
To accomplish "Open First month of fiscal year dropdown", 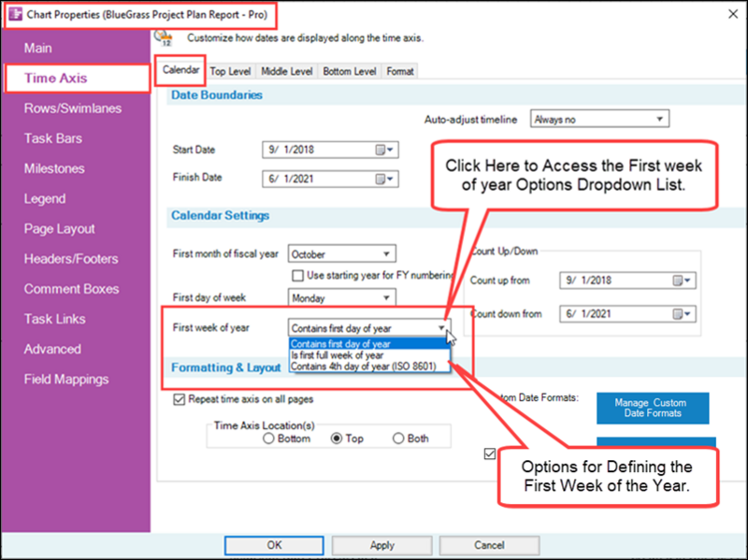I will [341, 254].
